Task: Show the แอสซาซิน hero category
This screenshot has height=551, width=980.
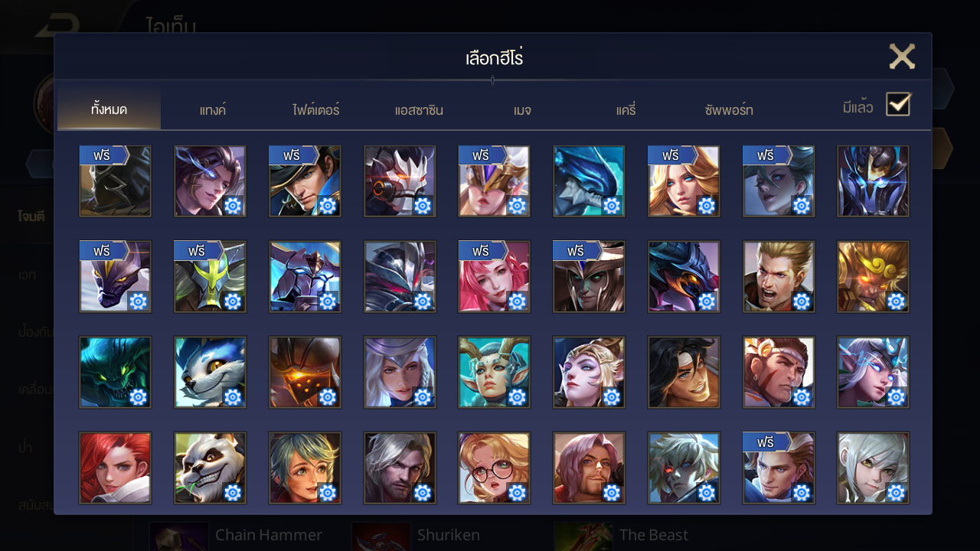Action: 419,110
